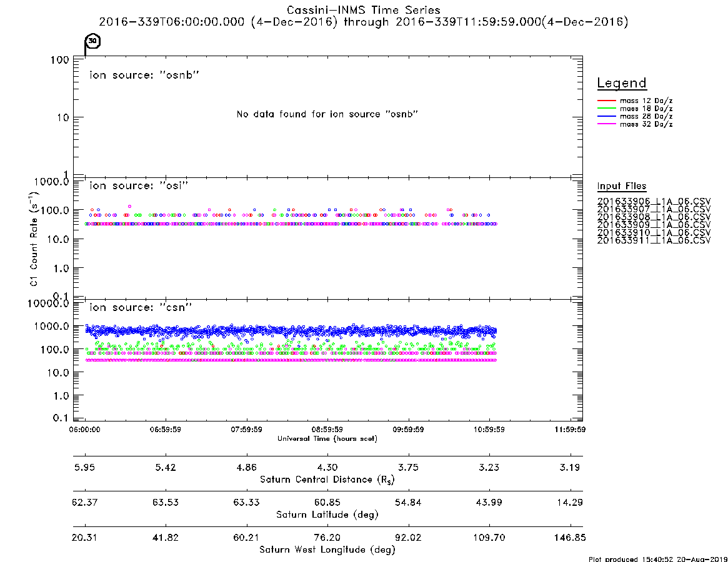Click the 1000.0 tick of the osi panel
This screenshot has height=562, width=728.
(x=51, y=182)
